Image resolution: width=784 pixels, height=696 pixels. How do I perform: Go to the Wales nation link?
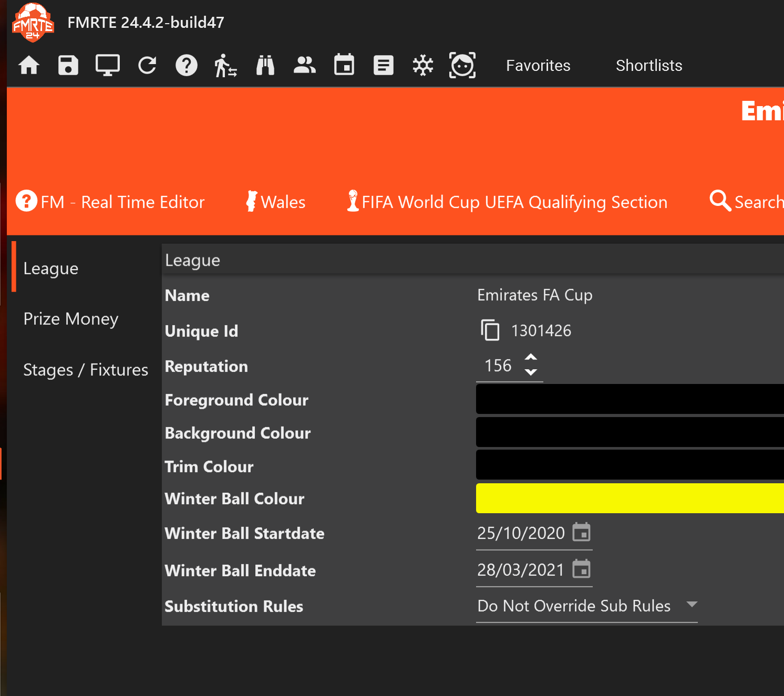(x=276, y=202)
